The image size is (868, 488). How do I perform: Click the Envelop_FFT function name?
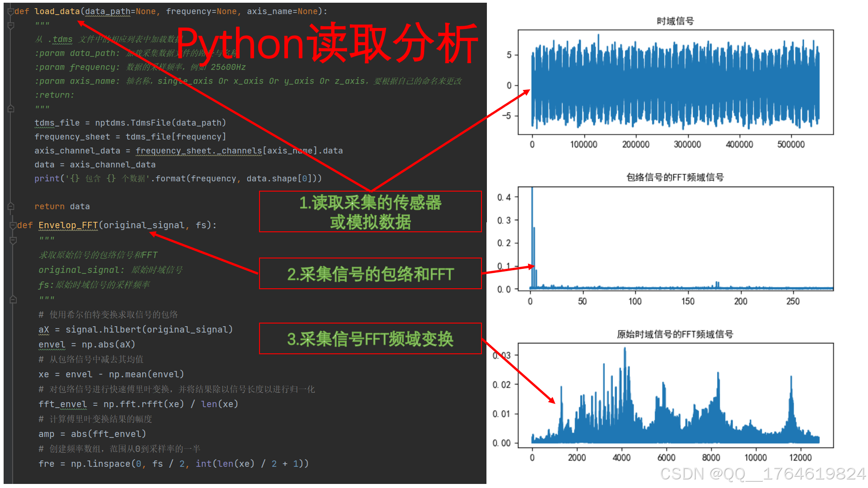pyautogui.click(x=68, y=225)
